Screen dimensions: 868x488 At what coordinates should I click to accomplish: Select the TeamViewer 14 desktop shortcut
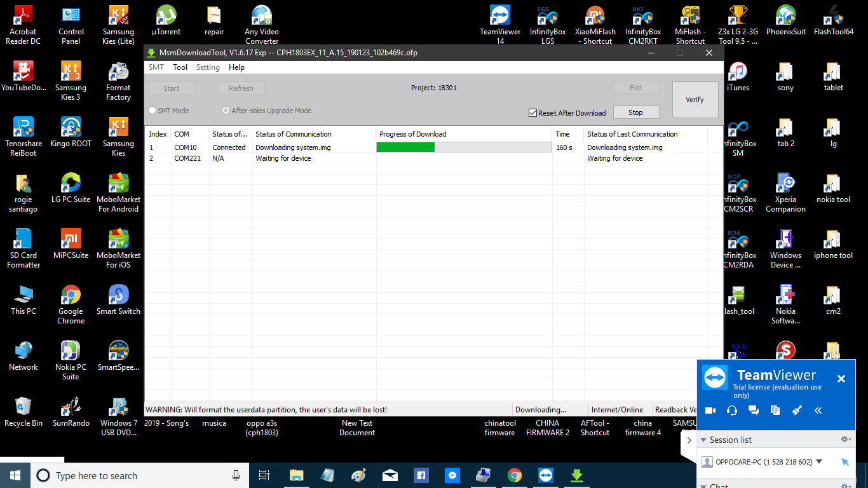500,24
